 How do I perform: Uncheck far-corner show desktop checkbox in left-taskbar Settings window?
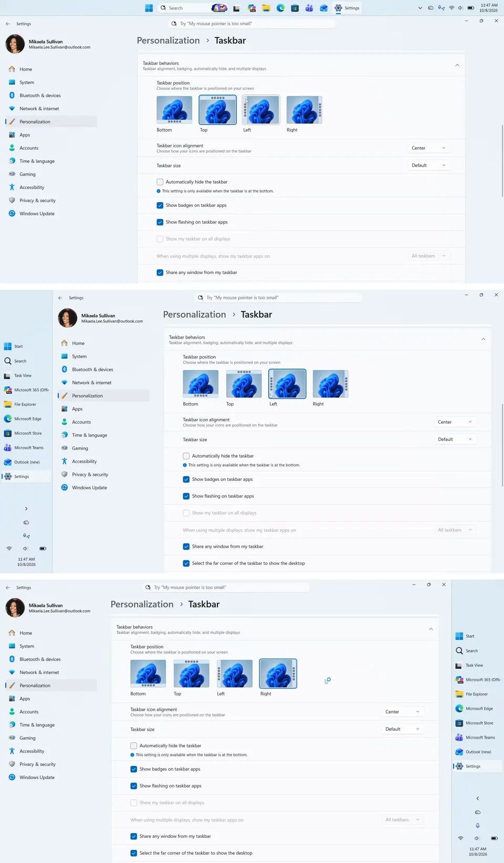point(186,563)
